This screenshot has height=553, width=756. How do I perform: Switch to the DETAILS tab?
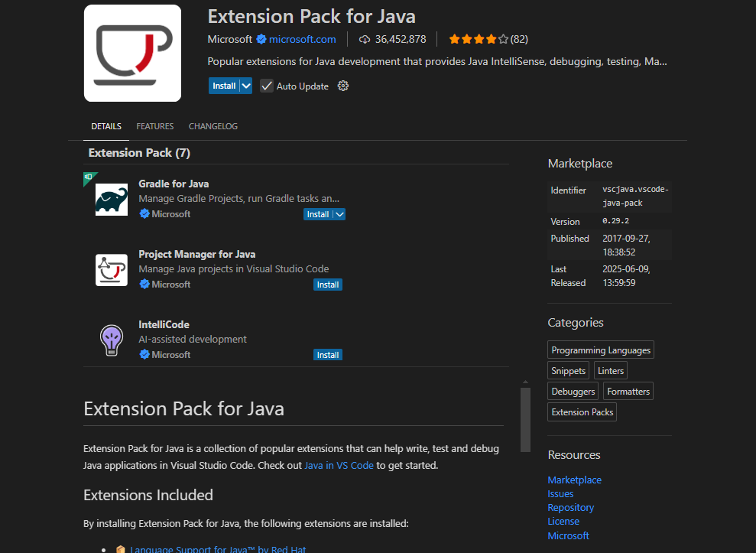coord(106,126)
